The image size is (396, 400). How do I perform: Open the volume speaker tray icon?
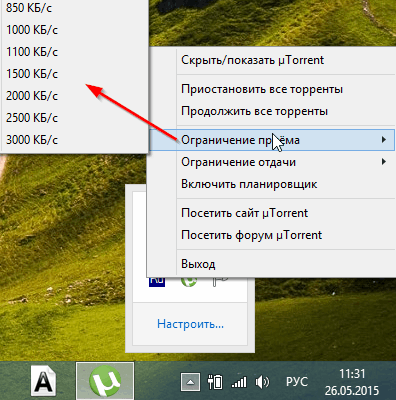tap(262, 382)
